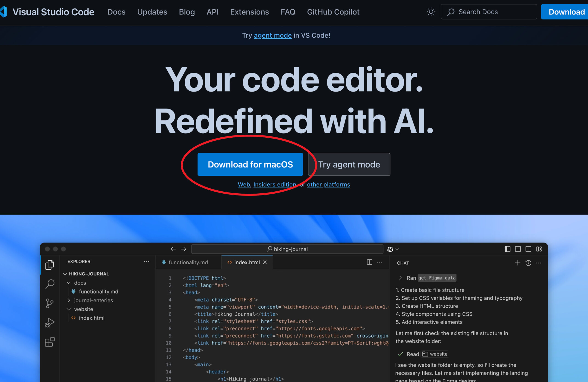
Task: Click the HTML icon on index.html tab
Action: pos(229,262)
